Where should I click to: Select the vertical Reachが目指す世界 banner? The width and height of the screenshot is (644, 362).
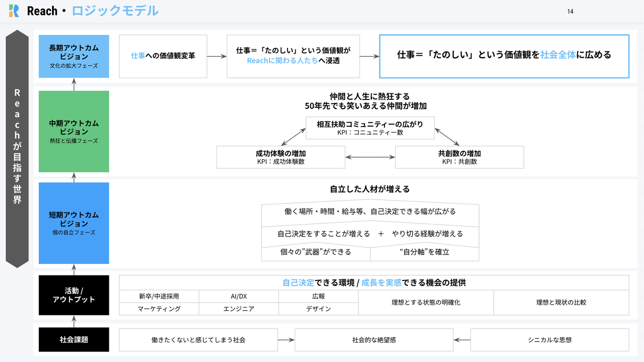[17, 149]
